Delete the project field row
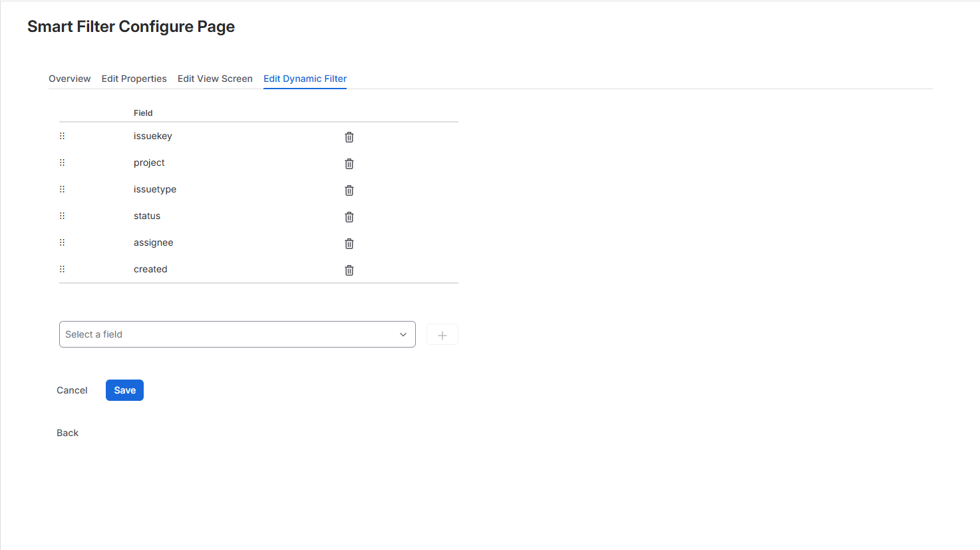 coord(349,164)
